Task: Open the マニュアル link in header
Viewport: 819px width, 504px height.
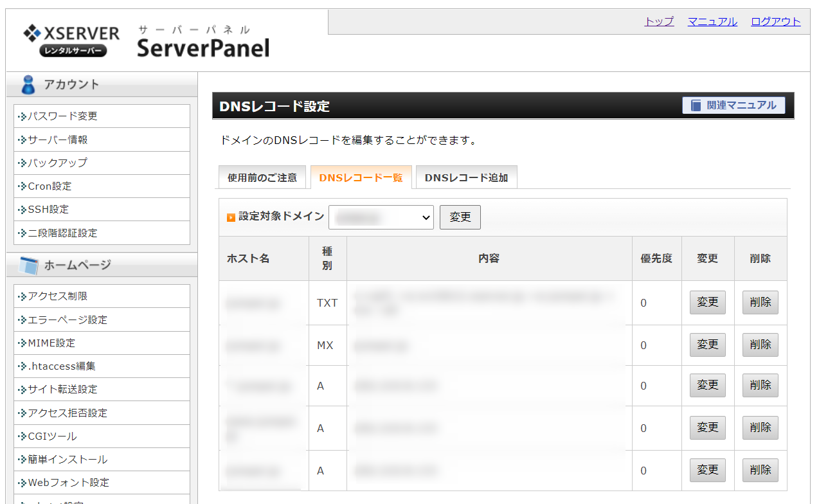Action: pyautogui.click(x=712, y=21)
